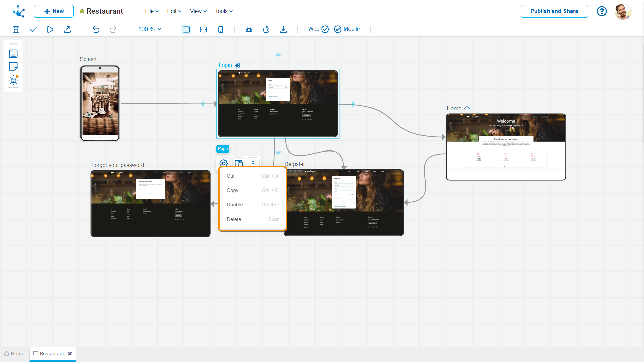Click the Login page thumbnail
Viewport: 644px width, 362px height.
click(277, 104)
